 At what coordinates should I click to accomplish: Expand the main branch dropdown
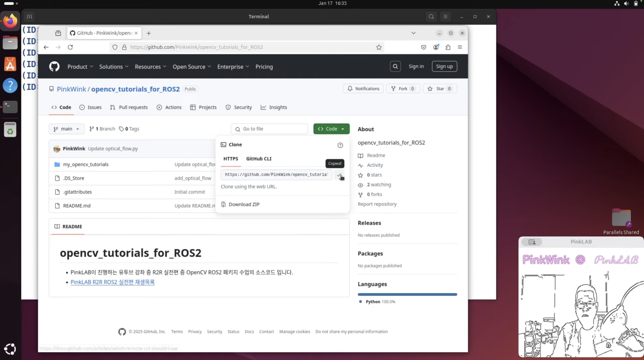pyautogui.click(x=66, y=129)
